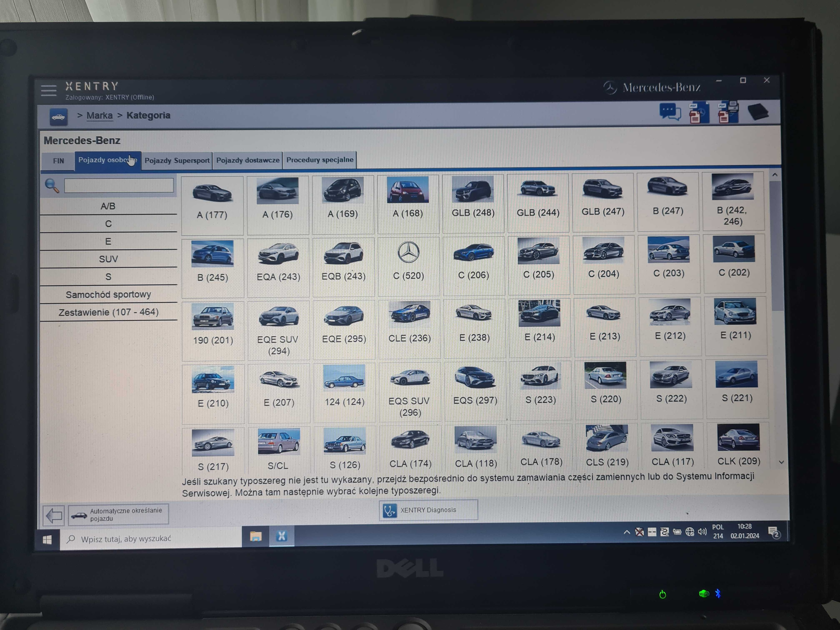This screenshot has width=840, height=630.
Task: Filter by SUV category
Action: click(108, 259)
